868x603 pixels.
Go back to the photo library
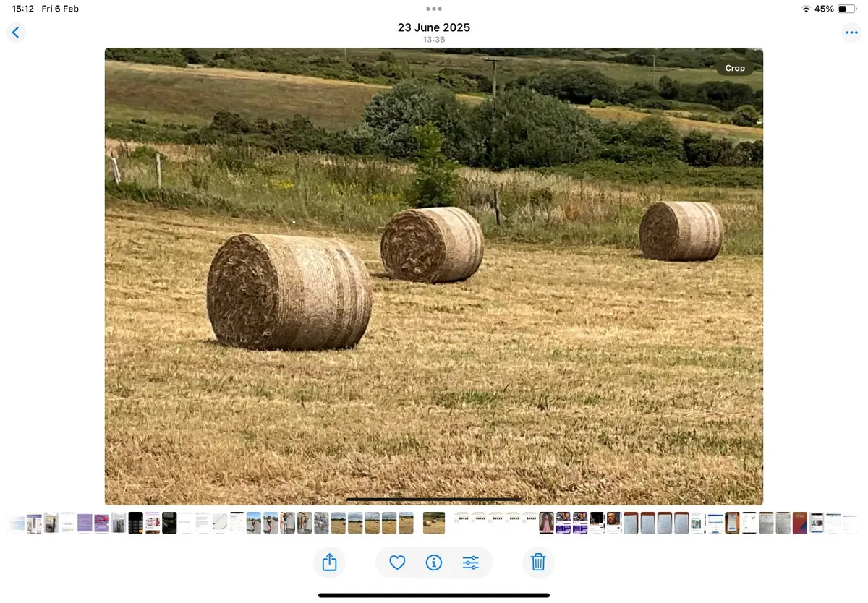tap(16, 32)
